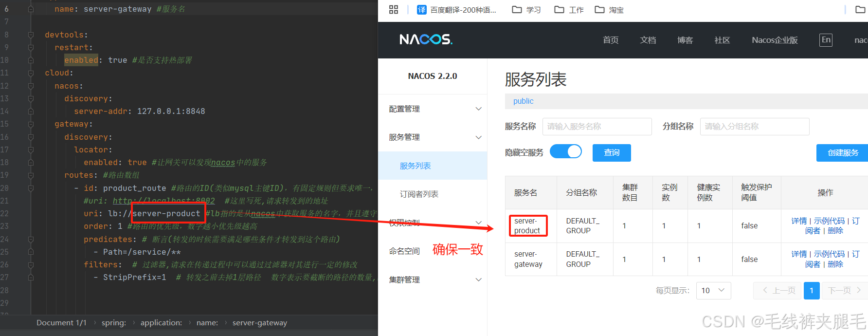Open 博客 in the top navigation
The image size is (868, 336).
pos(685,40)
